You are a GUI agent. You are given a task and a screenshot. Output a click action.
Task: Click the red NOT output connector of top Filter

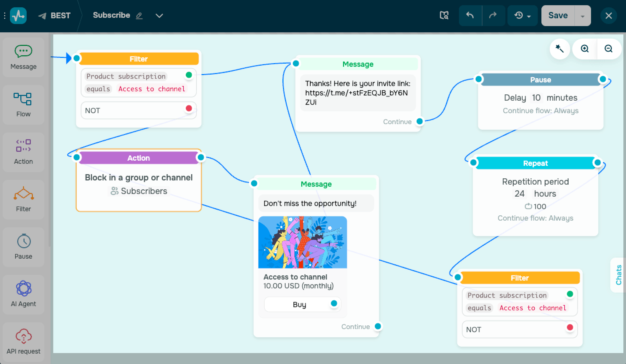coord(189,108)
